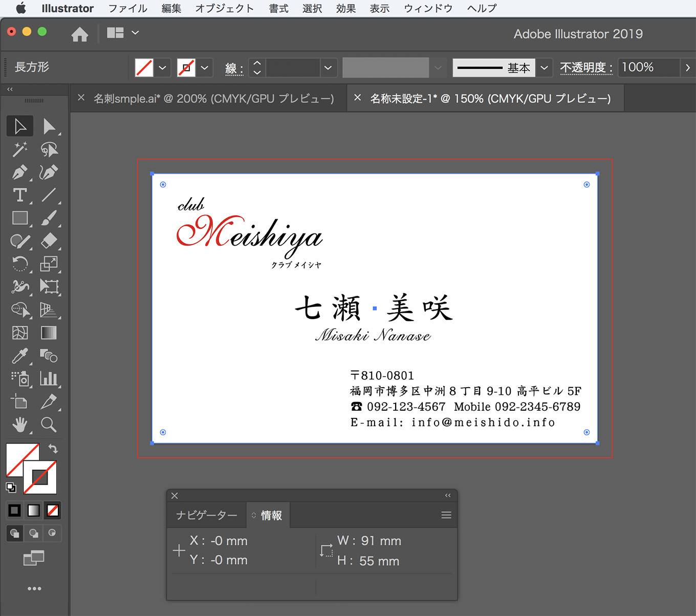Activate the Zoom tool
Screen dimensions: 696x616
49,424
